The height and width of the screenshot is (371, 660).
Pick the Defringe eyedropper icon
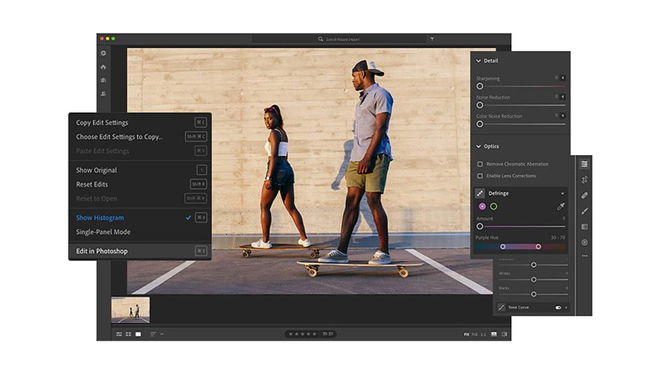coord(561,206)
